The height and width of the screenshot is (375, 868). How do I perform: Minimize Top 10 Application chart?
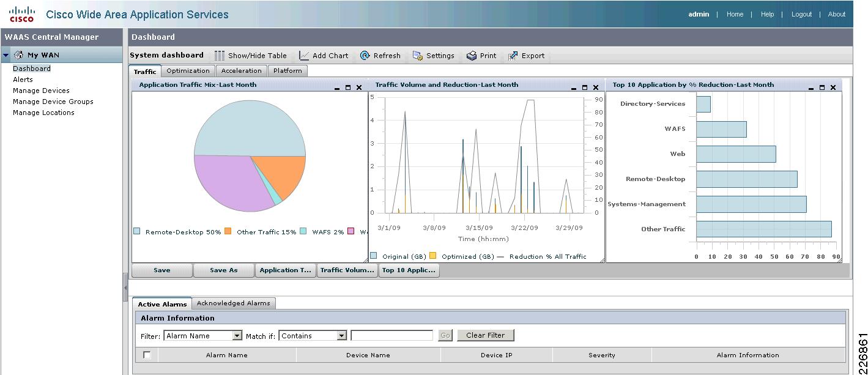811,88
